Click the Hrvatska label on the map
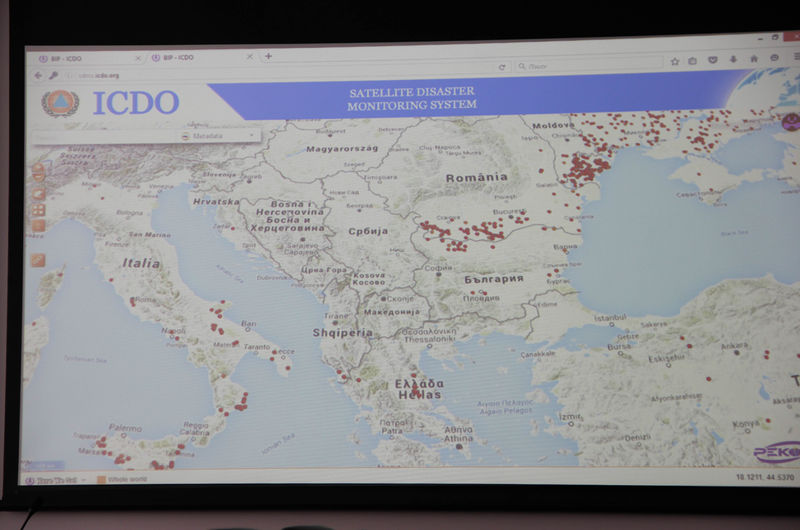This screenshot has height=530, width=800. tap(216, 201)
